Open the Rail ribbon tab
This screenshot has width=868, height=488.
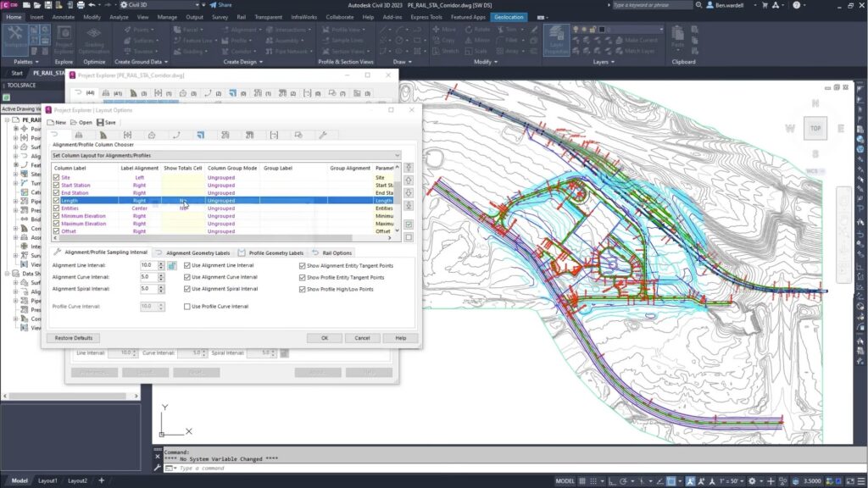[242, 17]
